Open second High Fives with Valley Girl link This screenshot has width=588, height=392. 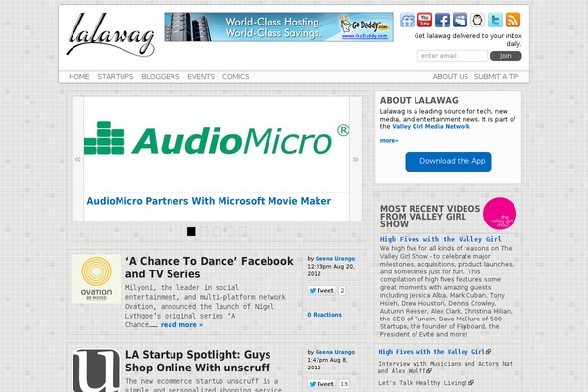point(431,352)
